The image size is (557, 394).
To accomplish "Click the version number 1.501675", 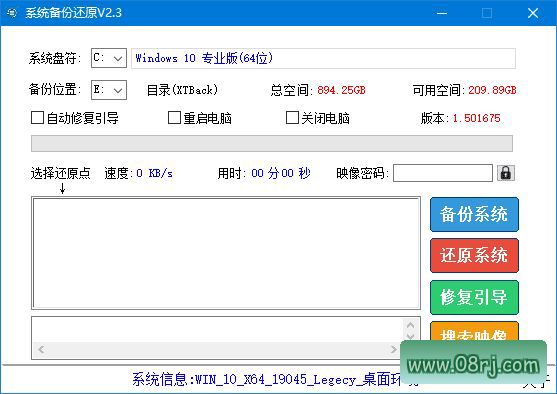I will pos(476,118).
